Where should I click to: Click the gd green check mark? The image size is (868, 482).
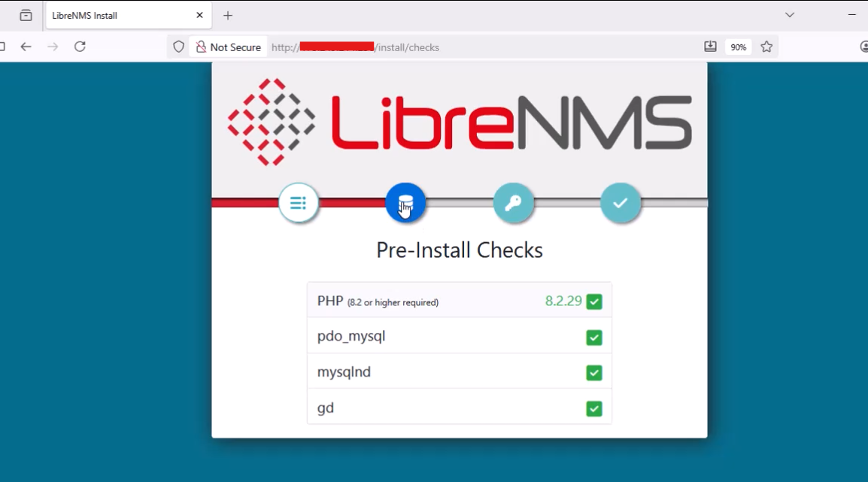[594, 409]
